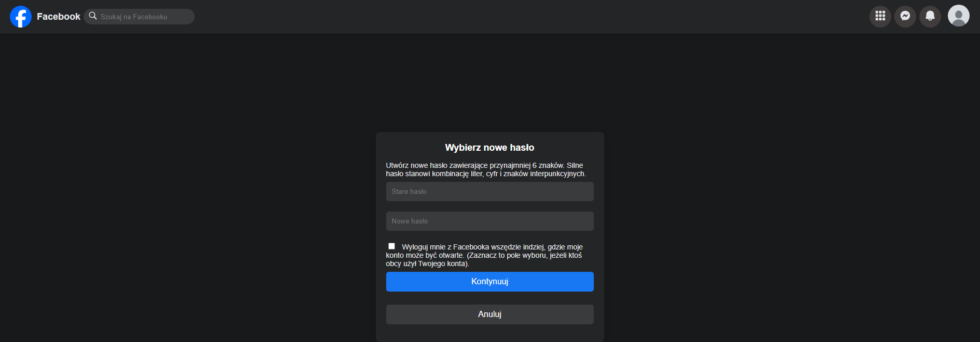Tick the Wyloguj mnie z Facebooka checkbox
The height and width of the screenshot is (342, 980).
[391, 246]
